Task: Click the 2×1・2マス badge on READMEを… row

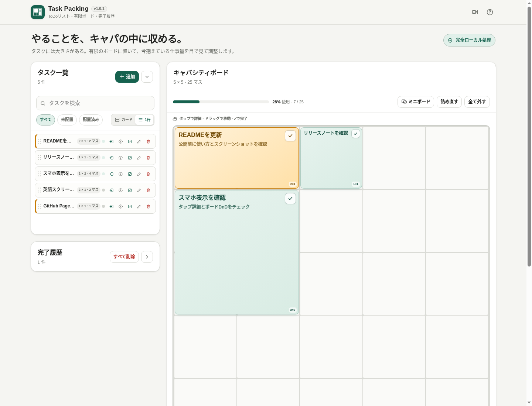Action: click(89, 141)
